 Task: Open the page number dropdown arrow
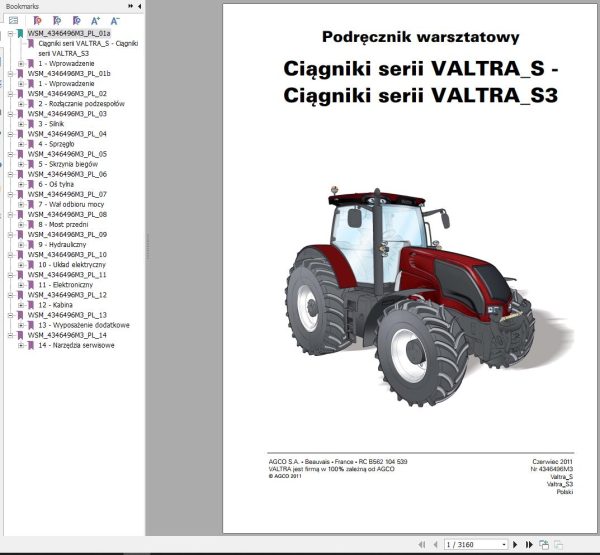[504, 545]
